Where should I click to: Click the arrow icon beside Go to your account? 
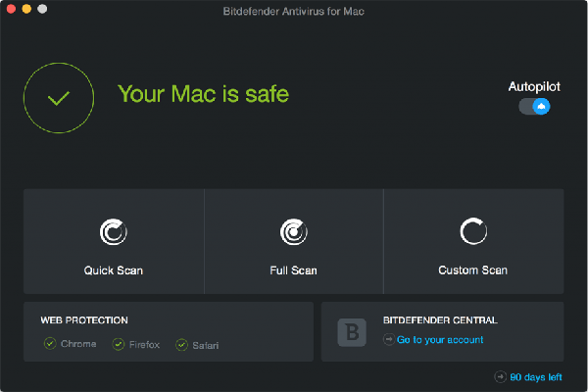pos(389,340)
